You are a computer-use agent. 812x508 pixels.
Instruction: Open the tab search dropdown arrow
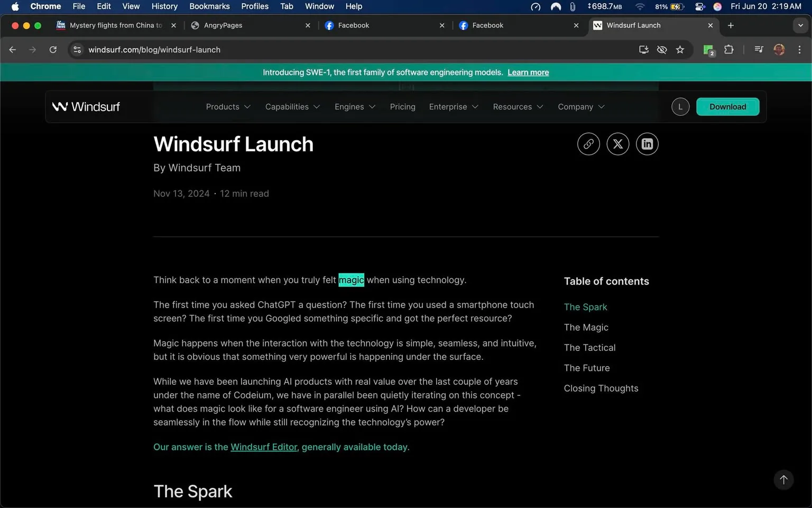(x=800, y=25)
